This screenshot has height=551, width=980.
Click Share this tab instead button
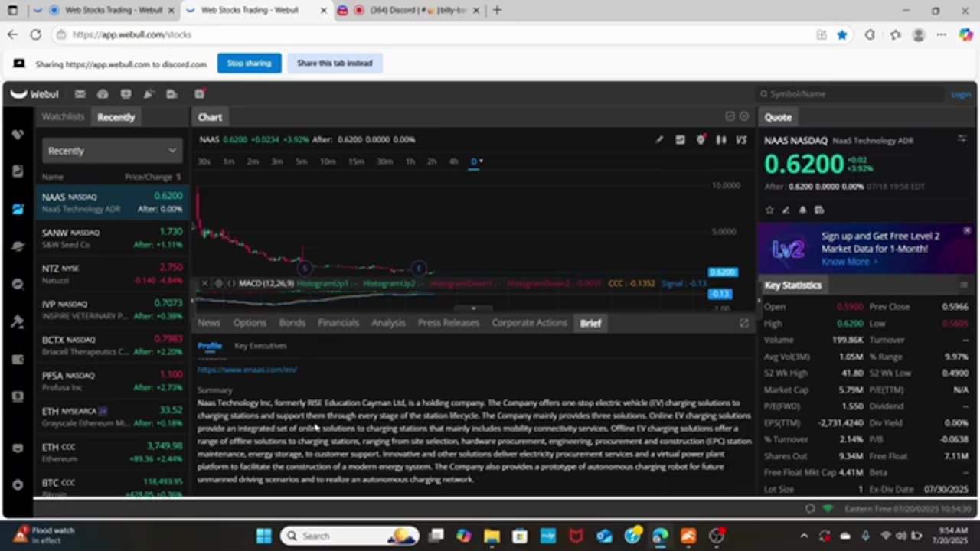pyautogui.click(x=335, y=64)
